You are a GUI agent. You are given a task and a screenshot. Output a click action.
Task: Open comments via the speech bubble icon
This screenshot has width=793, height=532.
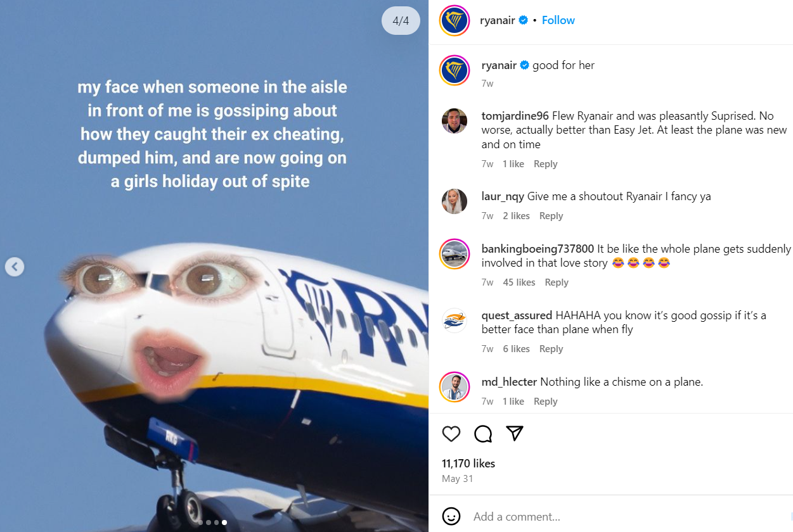coord(482,434)
